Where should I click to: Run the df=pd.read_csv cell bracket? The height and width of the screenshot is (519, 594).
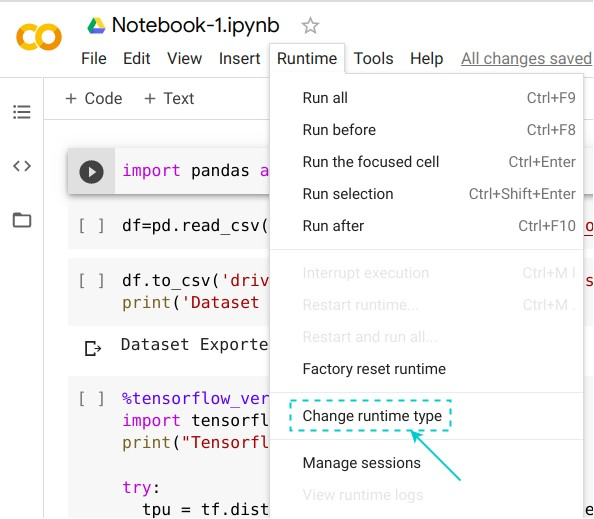[91, 226]
